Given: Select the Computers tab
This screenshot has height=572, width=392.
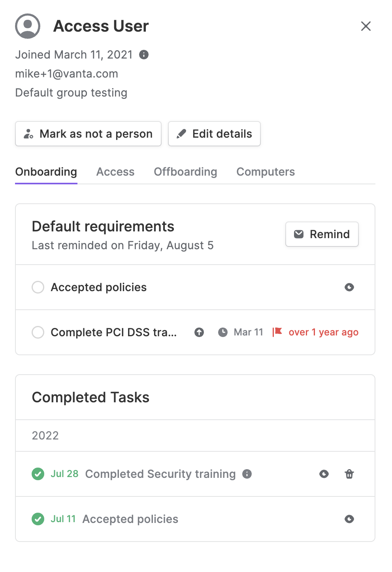Looking at the screenshot, I should [266, 172].
